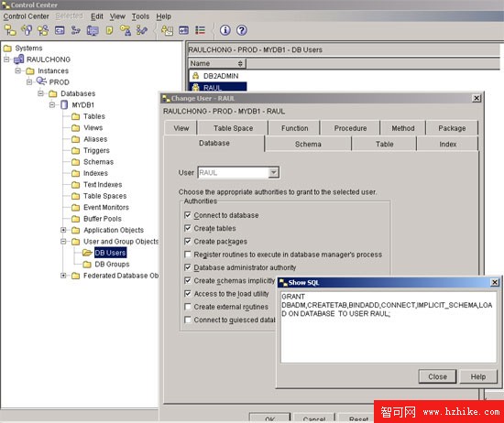The image size is (504, 423).
Task: Expand Federated Database Objects node
Action: coord(63,276)
